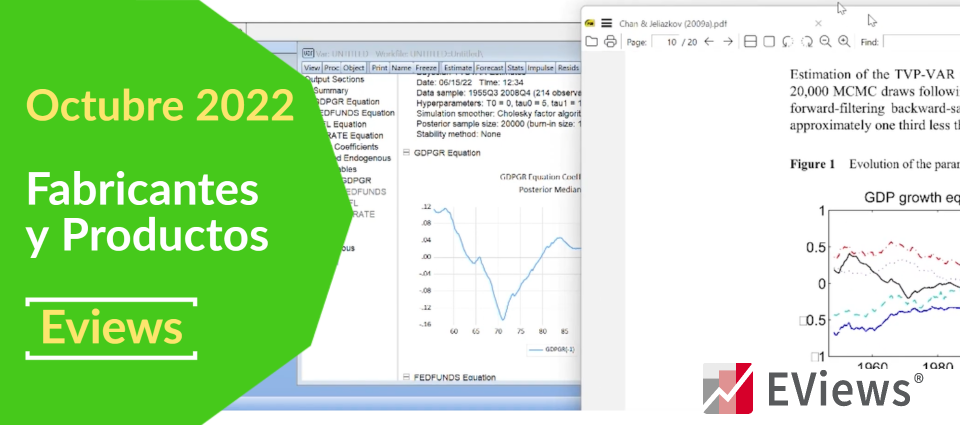Collapse the FEDFUNDS Equation section

[x=406, y=377]
